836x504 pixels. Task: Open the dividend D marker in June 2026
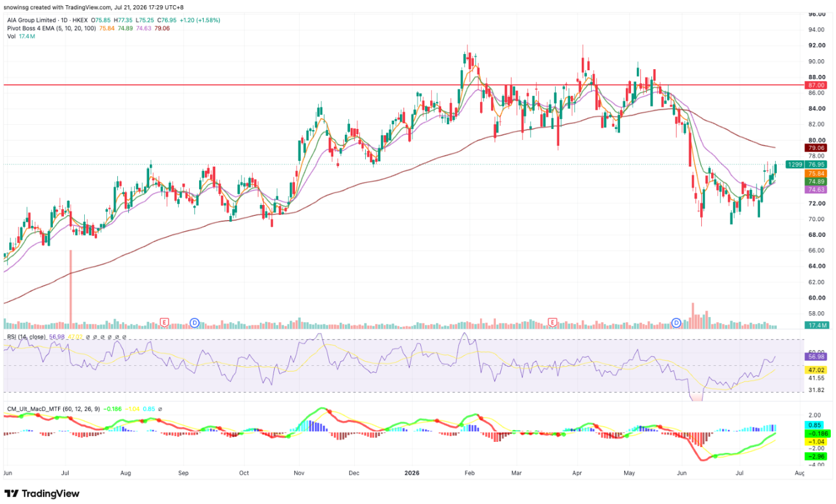[x=676, y=322]
